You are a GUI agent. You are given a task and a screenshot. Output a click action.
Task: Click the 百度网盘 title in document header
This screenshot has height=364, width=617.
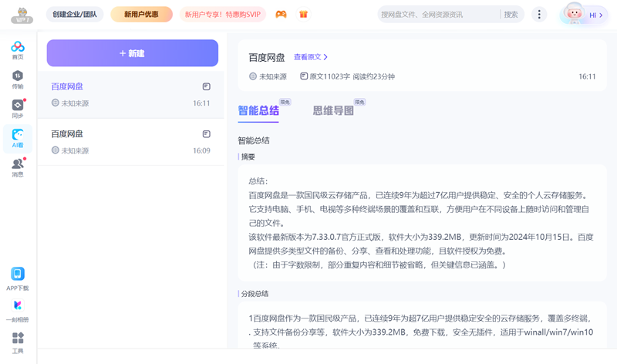point(266,58)
